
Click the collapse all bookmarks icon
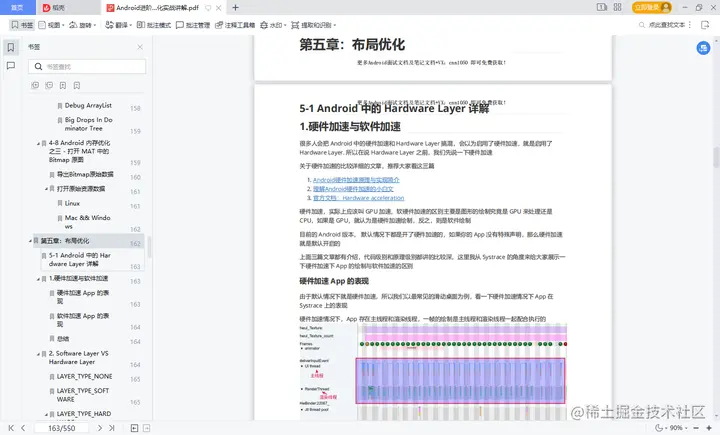49,85
